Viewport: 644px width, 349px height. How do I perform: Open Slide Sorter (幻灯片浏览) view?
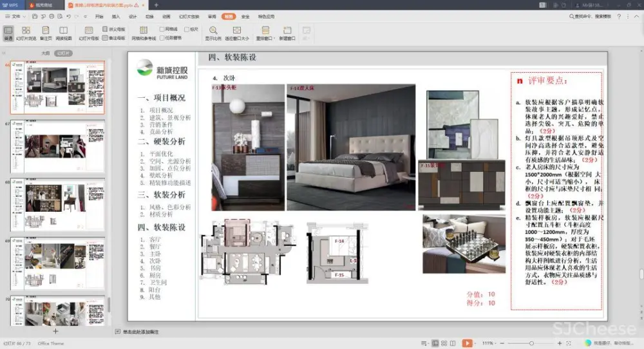[26, 33]
